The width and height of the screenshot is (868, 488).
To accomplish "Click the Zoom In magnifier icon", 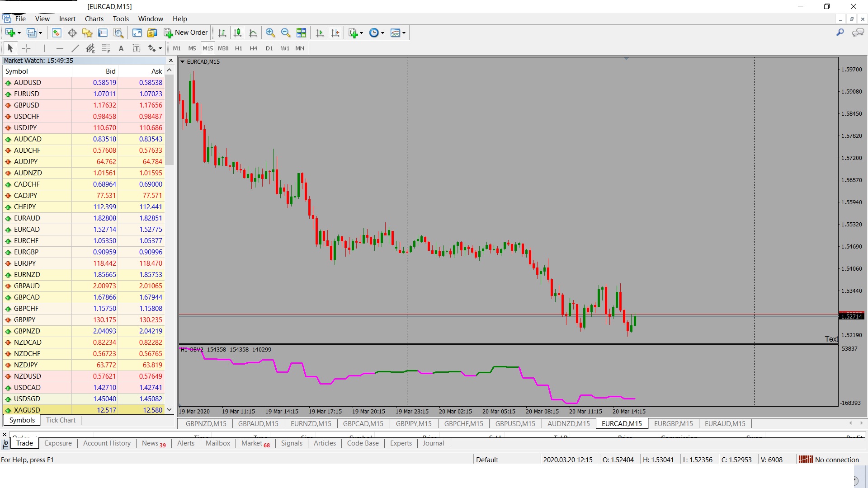I will coord(270,33).
